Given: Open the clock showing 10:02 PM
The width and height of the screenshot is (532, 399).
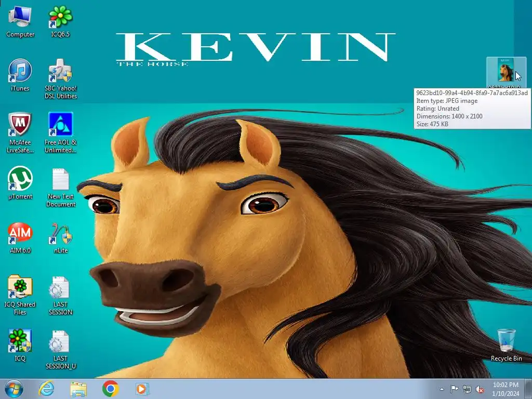Looking at the screenshot, I should pos(506,389).
